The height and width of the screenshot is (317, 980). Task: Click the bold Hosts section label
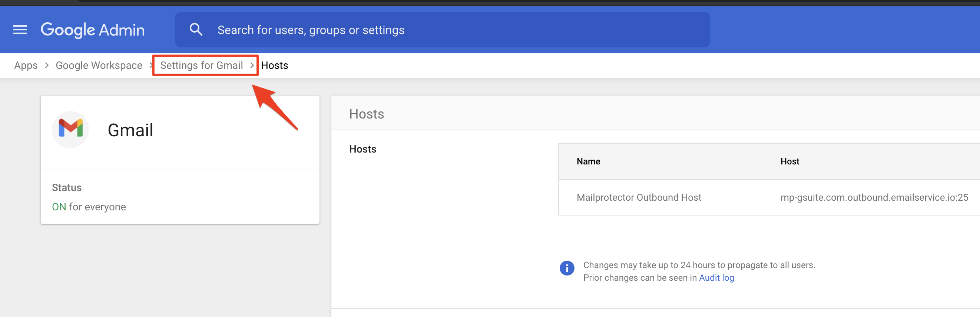pos(362,149)
